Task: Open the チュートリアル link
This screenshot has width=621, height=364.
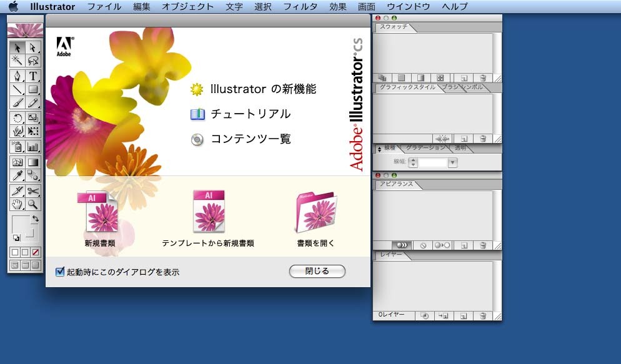Action: click(x=250, y=114)
